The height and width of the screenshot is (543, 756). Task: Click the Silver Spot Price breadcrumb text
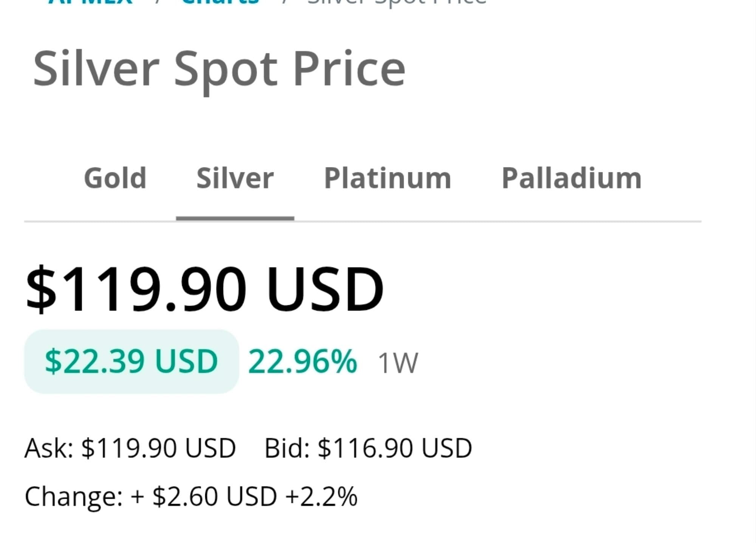pos(397,2)
